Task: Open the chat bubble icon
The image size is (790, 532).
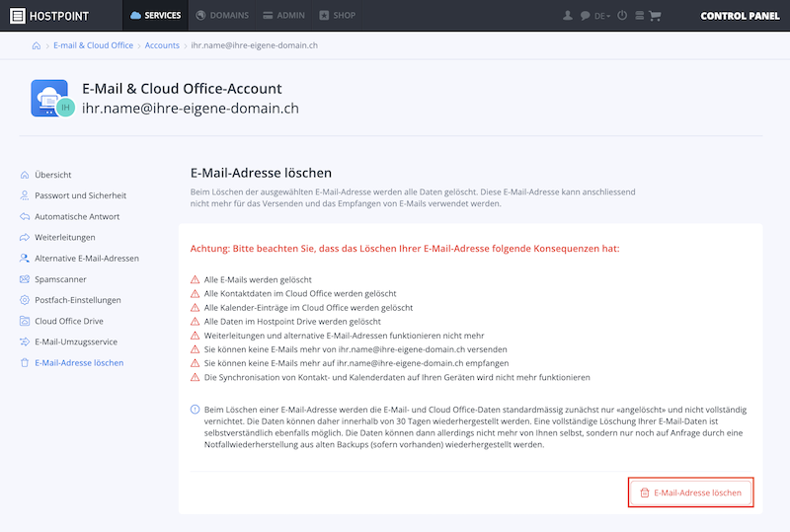Action: pos(585,16)
